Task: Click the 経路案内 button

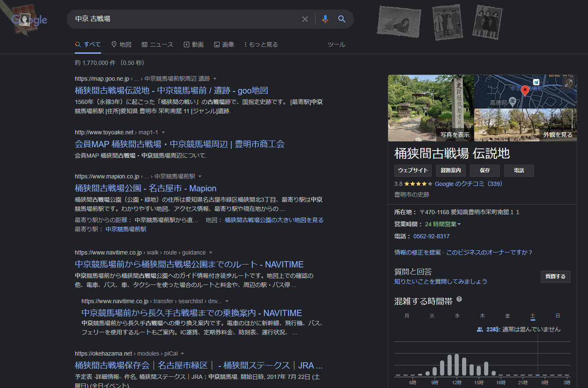Action: click(x=450, y=171)
